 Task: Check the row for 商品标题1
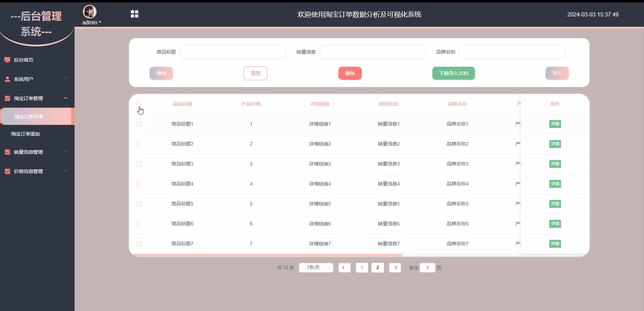[138, 124]
